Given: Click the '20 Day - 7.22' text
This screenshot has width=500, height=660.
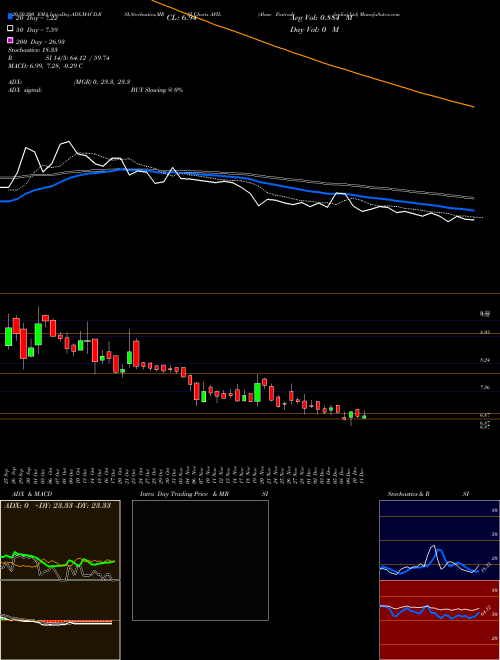Looking at the screenshot, I should 36,18.
